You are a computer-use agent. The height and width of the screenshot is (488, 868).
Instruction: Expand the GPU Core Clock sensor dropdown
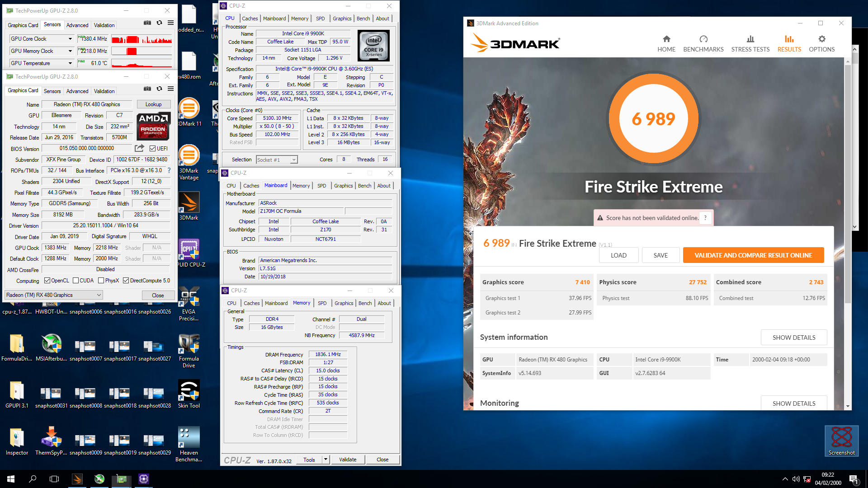(x=70, y=39)
